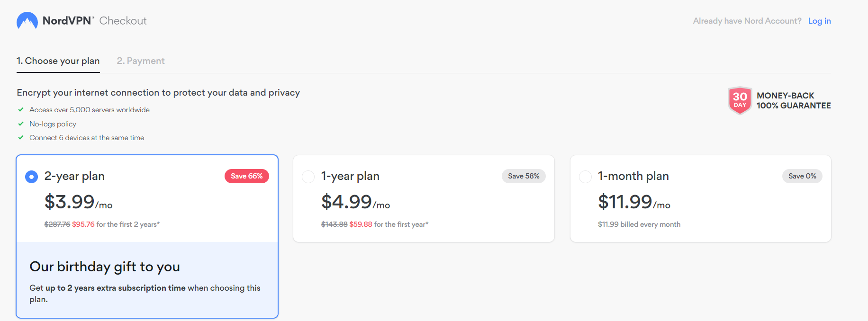
Task: Select the 2-year plan radio button
Action: click(31, 177)
